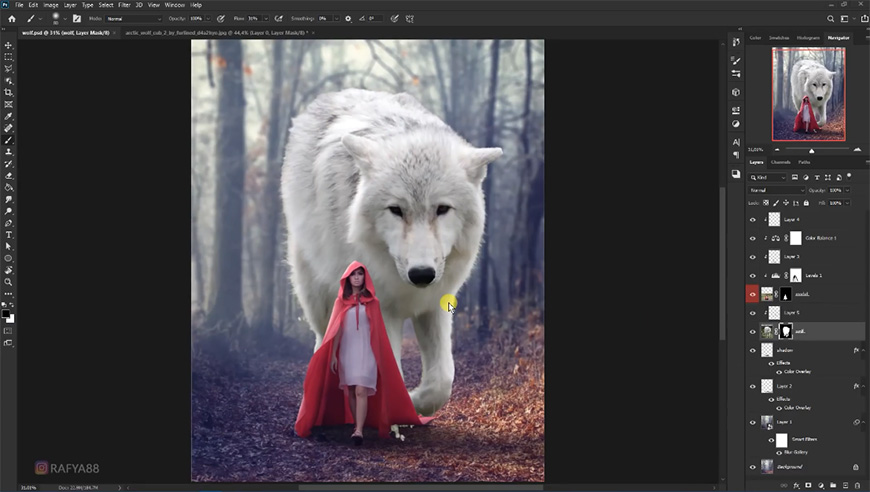Open layer filter Kind dropdown
Screen dimensions: 870x492
[768, 177]
